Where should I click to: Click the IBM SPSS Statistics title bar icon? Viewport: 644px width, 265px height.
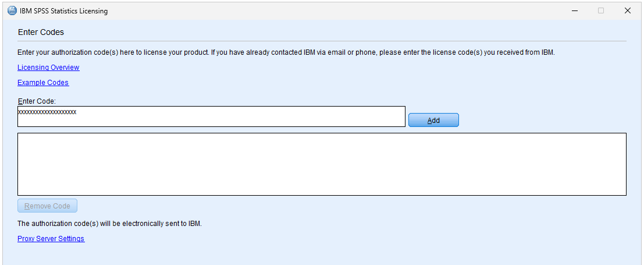tap(12, 10)
